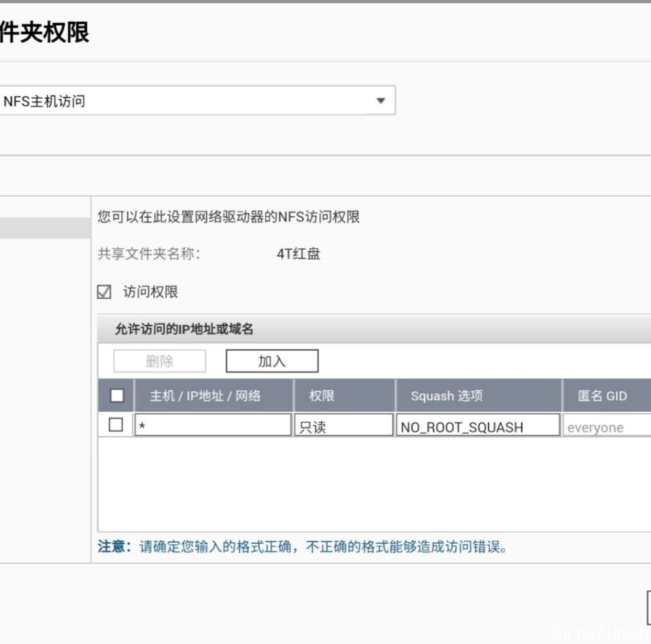Click the partially visible button at bottom right
651x644 pixels.
(x=648, y=606)
